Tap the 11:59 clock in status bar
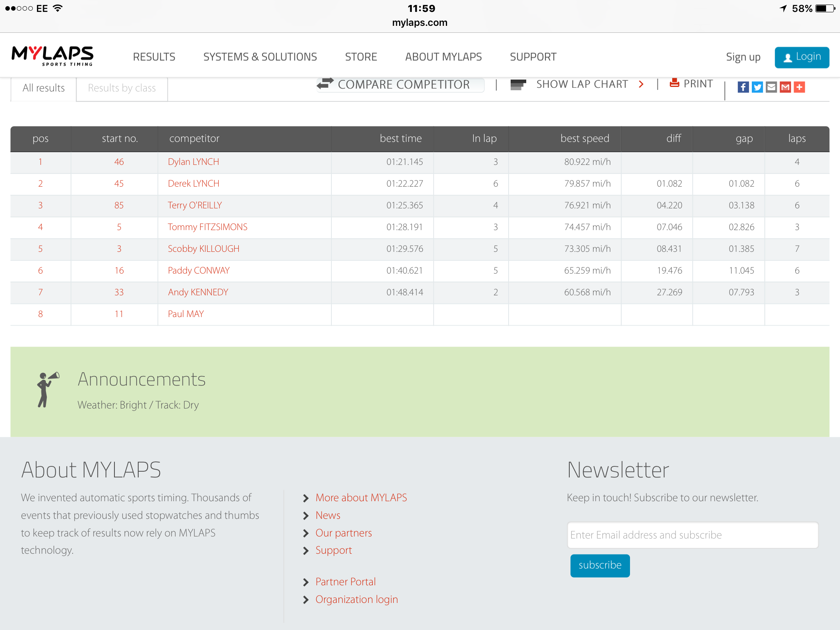Image resolution: width=840 pixels, height=630 pixels. coord(421,8)
